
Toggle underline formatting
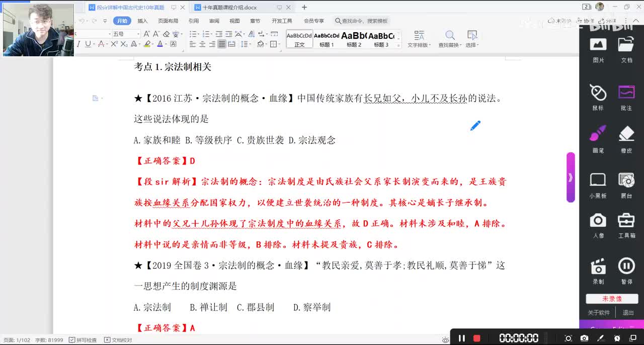pos(88,44)
